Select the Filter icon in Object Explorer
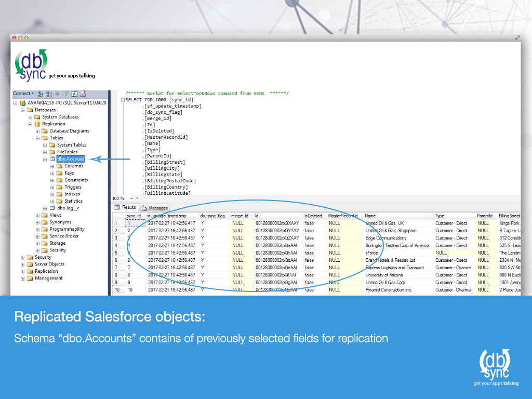Image resolution: width=532 pixels, height=399 pixels. [65, 94]
